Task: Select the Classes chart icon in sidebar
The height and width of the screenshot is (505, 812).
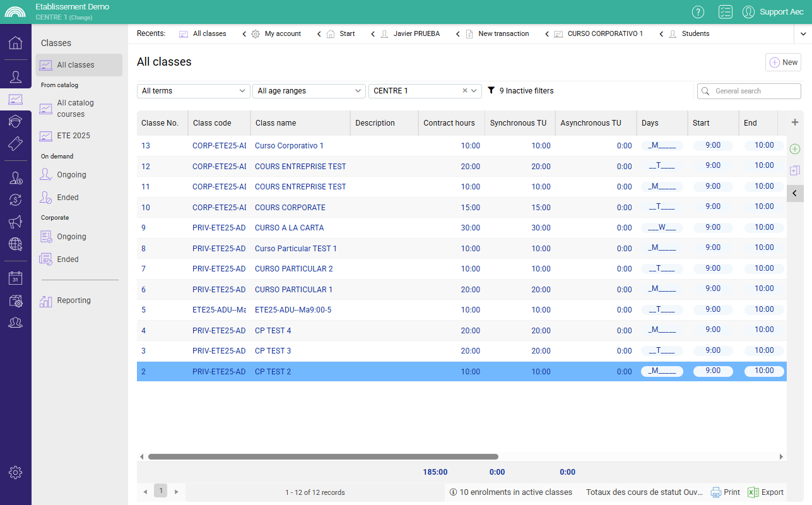Action: pyautogui.click(x=15, y=99)
